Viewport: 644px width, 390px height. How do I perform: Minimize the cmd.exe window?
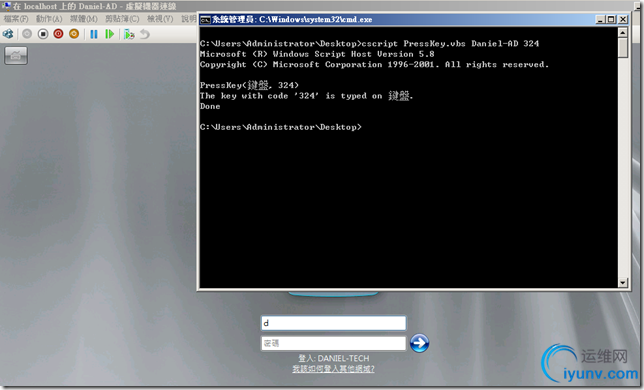tap(600, 19)
